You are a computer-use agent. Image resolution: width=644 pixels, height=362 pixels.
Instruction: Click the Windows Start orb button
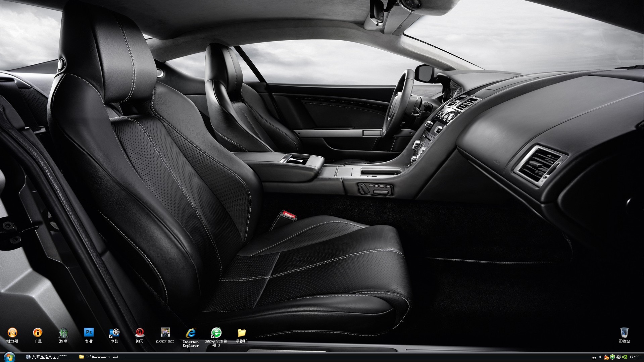point(10,357)
